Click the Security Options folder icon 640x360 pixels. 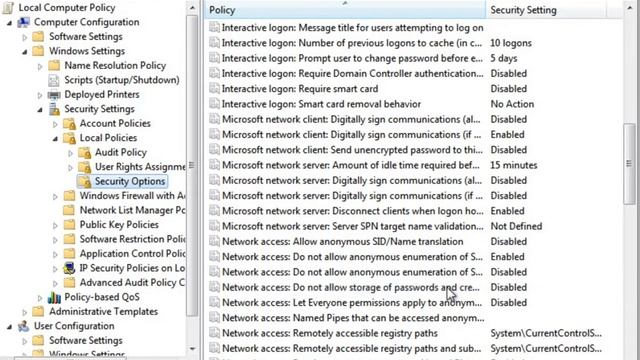pos(85,181)
